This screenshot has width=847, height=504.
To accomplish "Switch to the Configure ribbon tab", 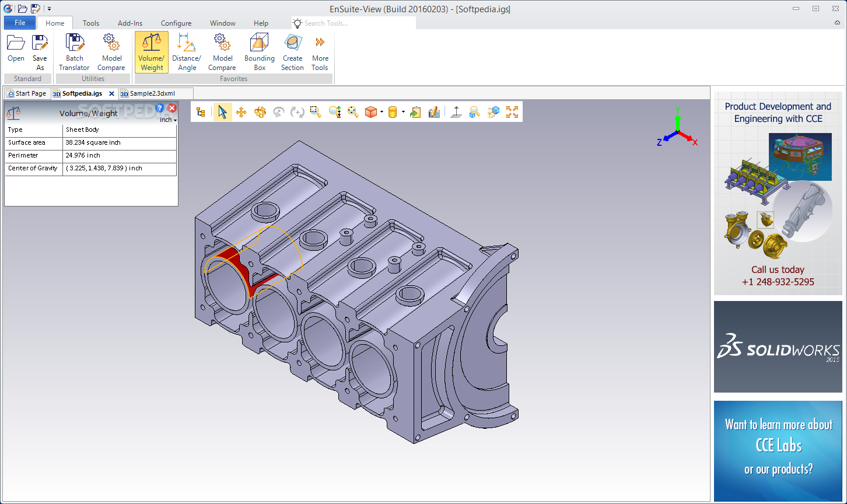I will (176, 23).
